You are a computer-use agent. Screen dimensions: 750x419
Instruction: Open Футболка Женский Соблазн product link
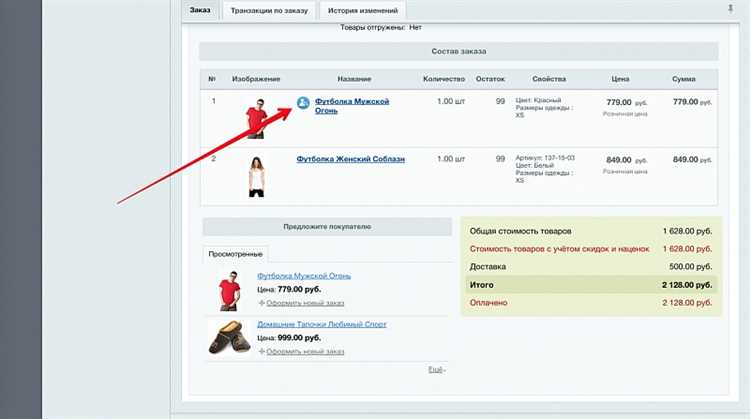[351, 159]
